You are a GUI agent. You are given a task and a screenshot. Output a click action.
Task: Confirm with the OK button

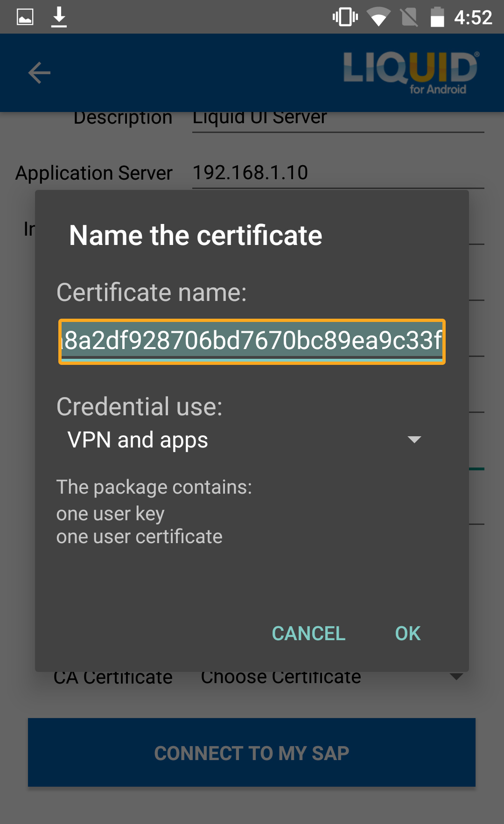(407, 634)
